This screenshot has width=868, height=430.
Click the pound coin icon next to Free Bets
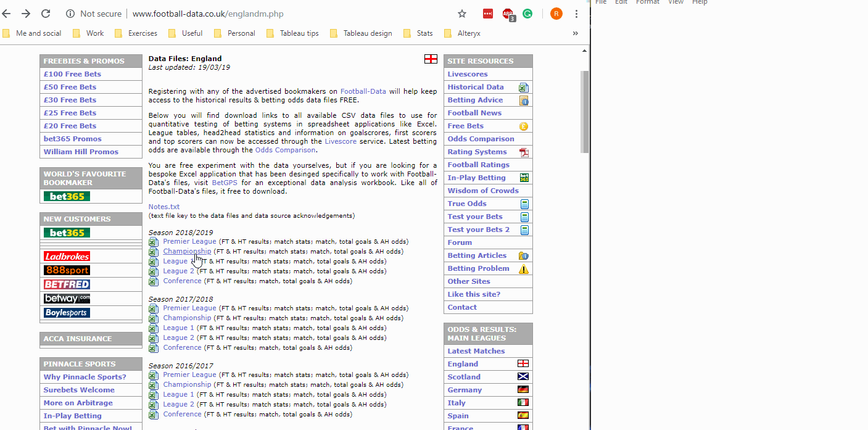(x=524, y=126)
